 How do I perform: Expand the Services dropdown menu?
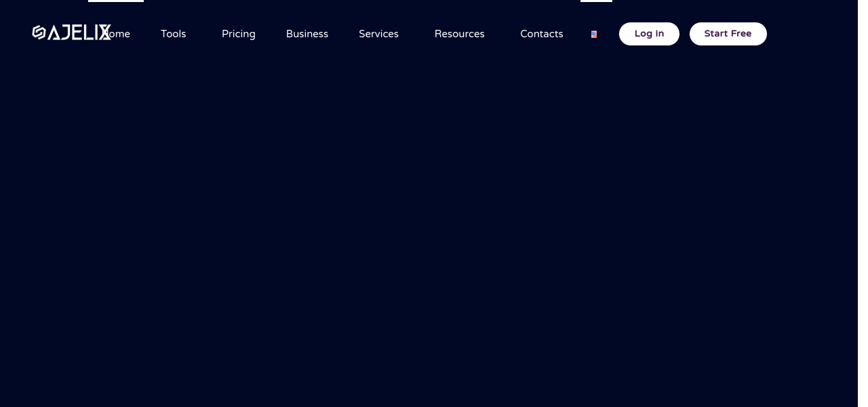click(378, 34)
